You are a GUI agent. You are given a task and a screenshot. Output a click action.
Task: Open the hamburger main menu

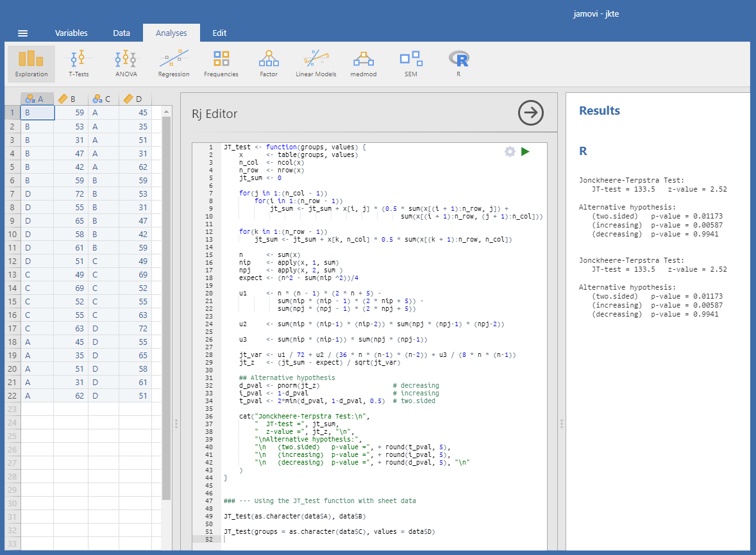click(23, 33)
